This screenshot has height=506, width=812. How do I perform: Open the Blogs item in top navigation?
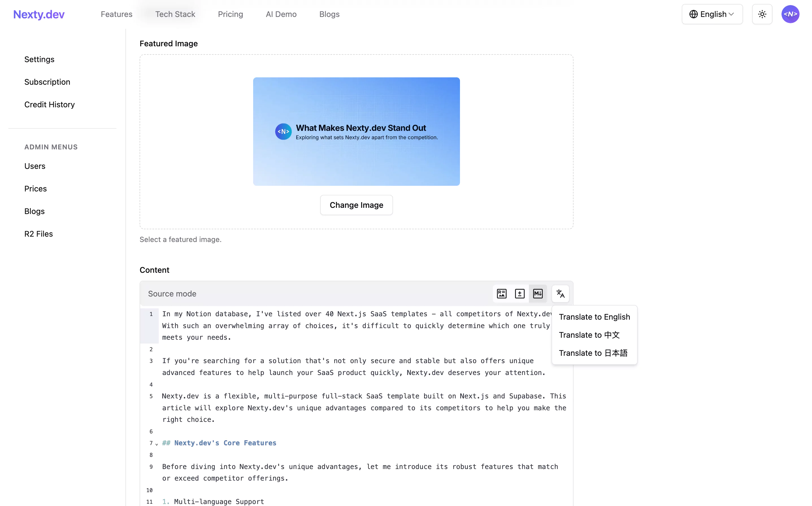click(329, 14)
